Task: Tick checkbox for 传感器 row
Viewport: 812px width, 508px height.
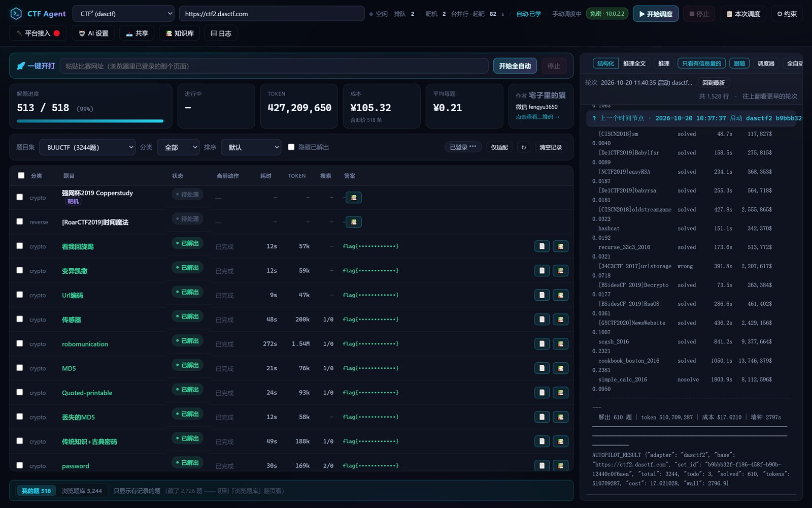Action: [20, 319]
